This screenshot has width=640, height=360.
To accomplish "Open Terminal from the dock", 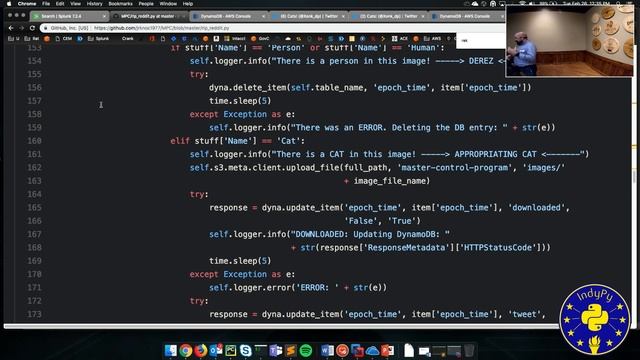I will click(x=260, y=350).
